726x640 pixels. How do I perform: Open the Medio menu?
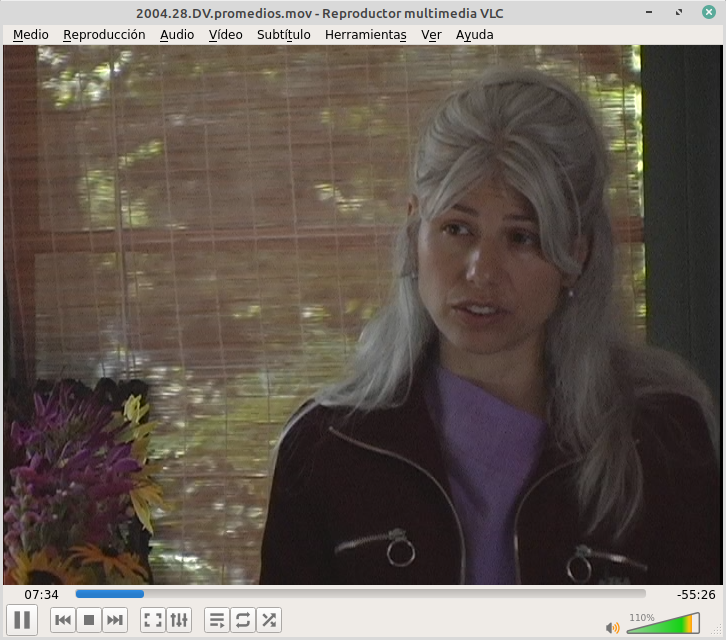(30, 34)
